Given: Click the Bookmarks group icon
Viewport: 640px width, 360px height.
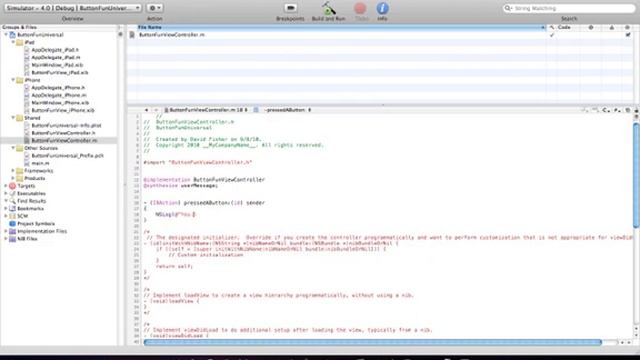Looking at the screenshot, I should tap(13, 209).
